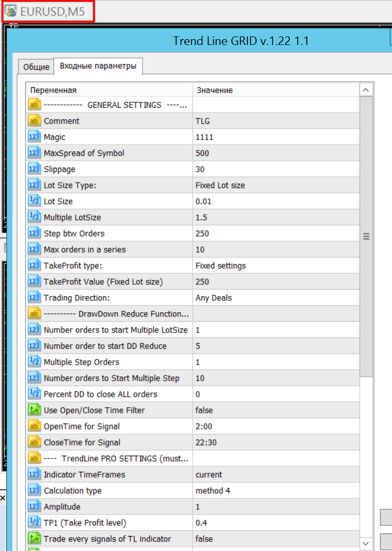Click the vertical scrollbar thumb
The width and height of the screenshot is (392, 551).
[366, 237]
